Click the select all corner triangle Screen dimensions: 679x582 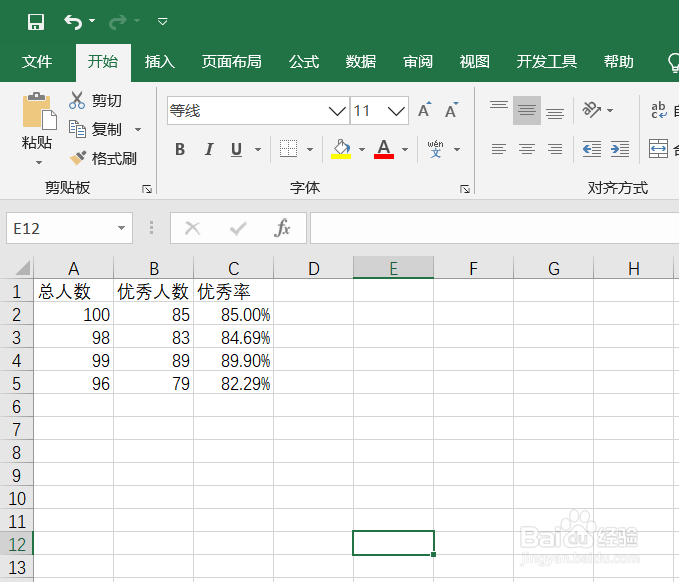click(x=23, y=268)
